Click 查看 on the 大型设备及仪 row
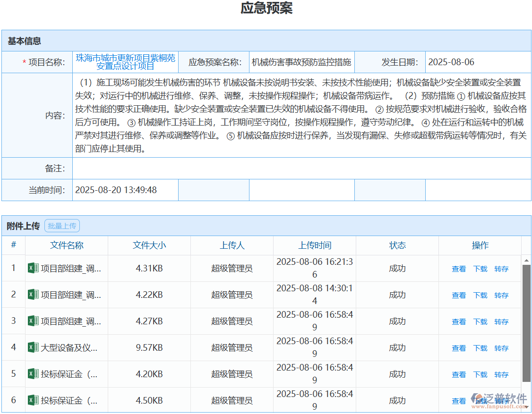Viewport: 532px width, 414px height. pos(459,347)
